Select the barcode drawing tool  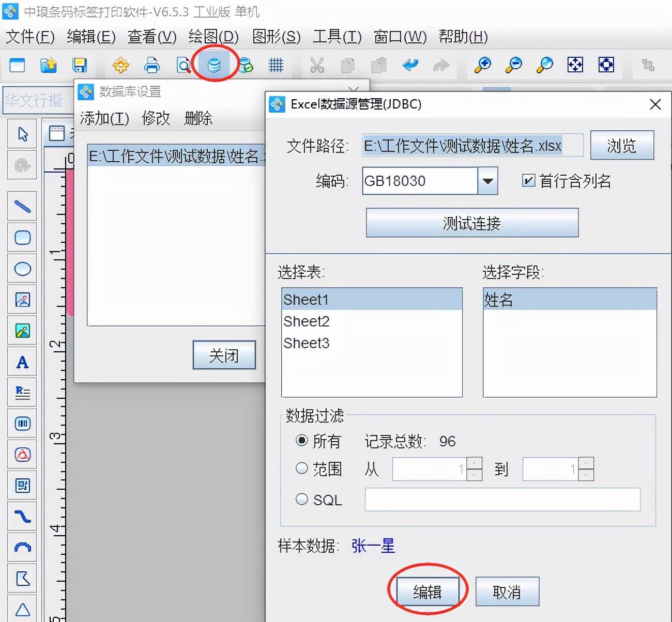(x=22, y=424)
